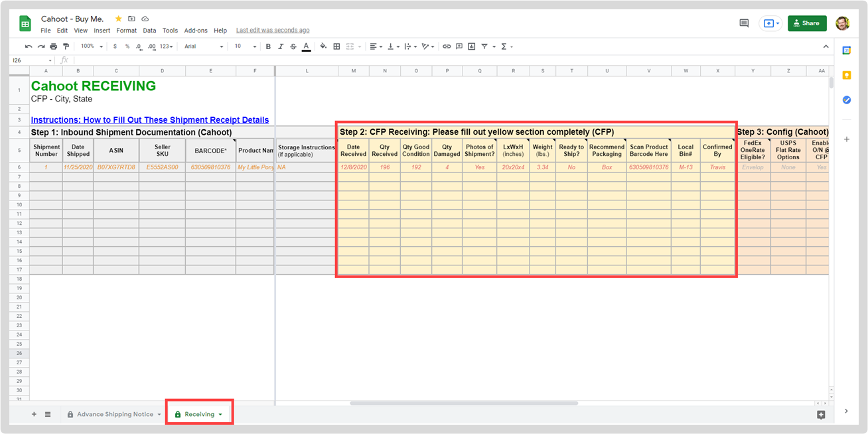This screenshot has width=868, height=434.
Task: Format as percent
Action: (127, 46)
